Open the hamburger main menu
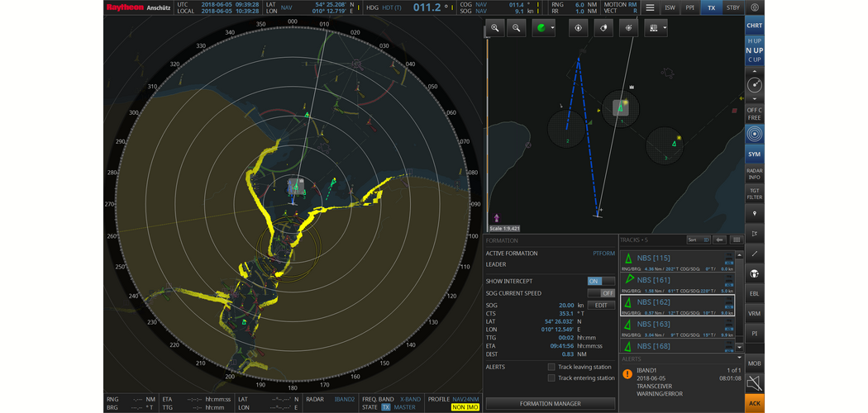The width and height of the screenshot is (868, 413). pos(650,7)
